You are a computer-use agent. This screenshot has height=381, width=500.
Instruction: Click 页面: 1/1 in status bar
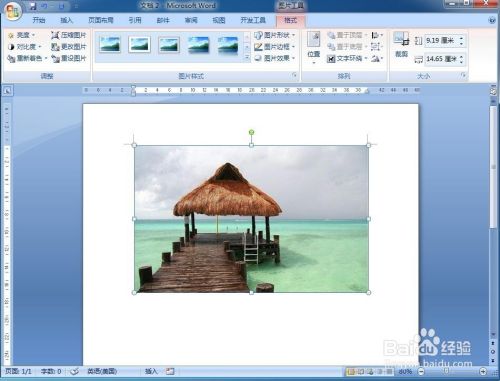click(x=18, y=371)
